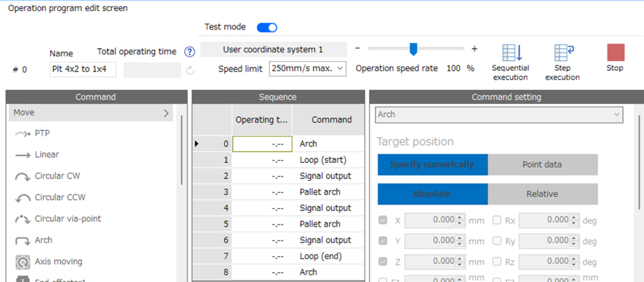Toggle the Y axis checkbox

click(x=383, y=240)
